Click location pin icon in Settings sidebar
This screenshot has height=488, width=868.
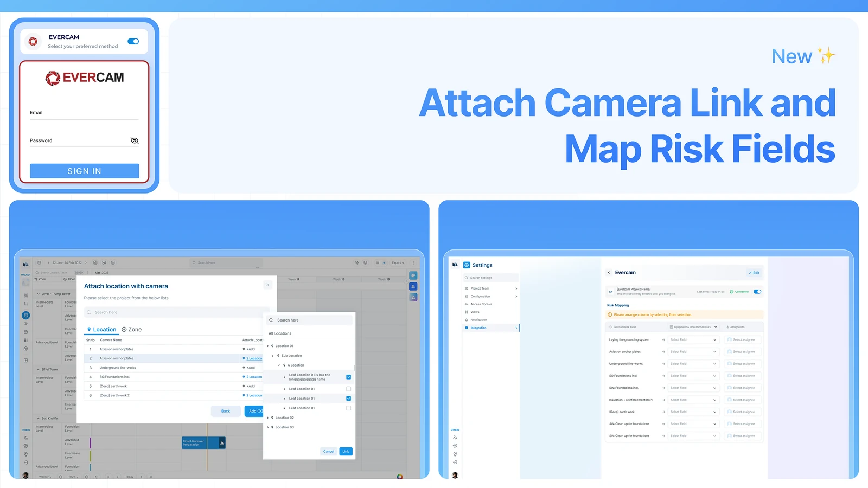click(x=455, y=454)
